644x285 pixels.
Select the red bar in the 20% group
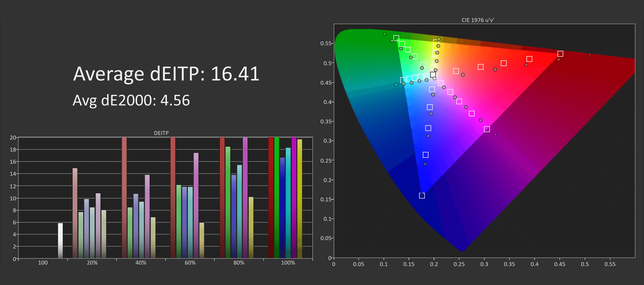pos(75,213)
